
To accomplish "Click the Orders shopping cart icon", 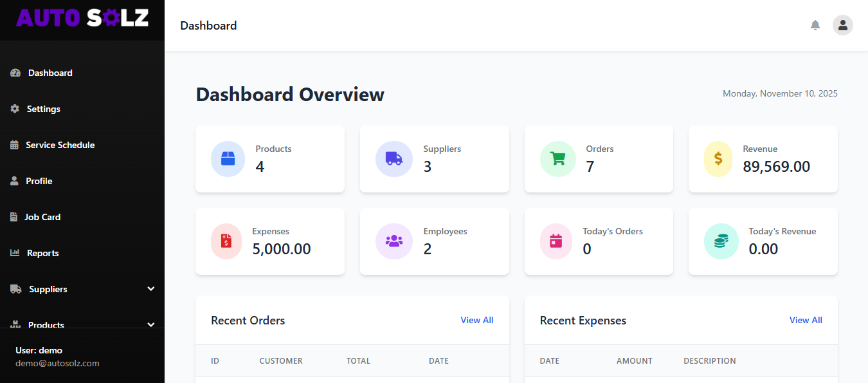I will [x=556, y=158].
